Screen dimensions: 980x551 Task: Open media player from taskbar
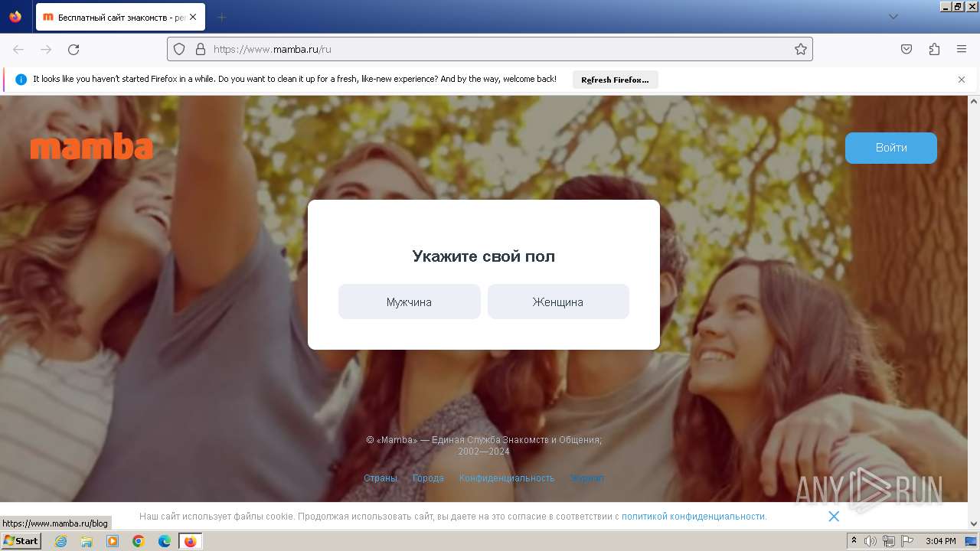[113, 541]
